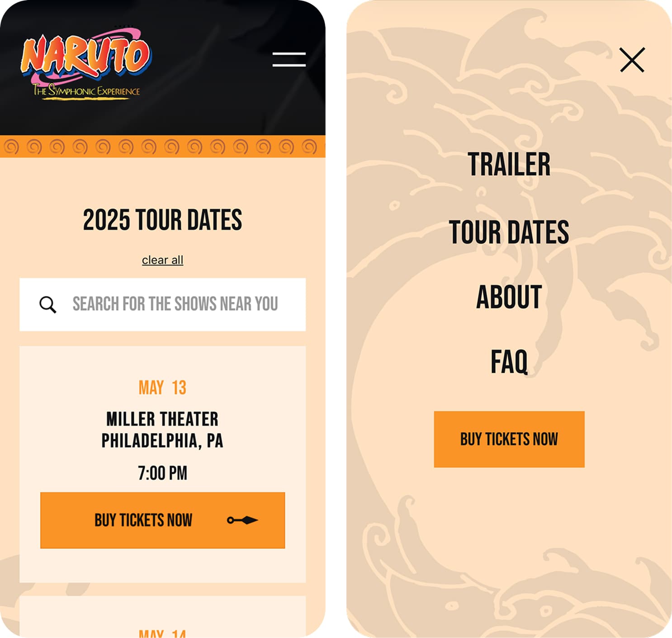Open the FAQ menu item
The image size is (672, 638).
click(509, 362)
